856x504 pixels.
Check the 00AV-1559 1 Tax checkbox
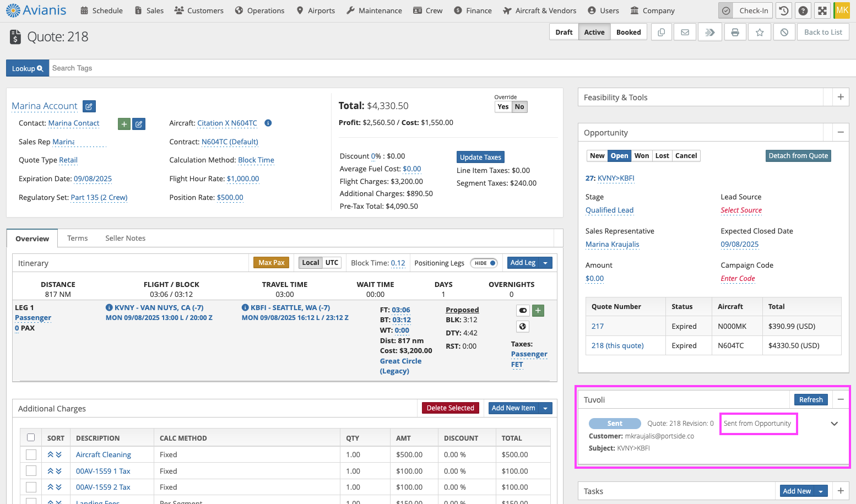click(31, 471)
